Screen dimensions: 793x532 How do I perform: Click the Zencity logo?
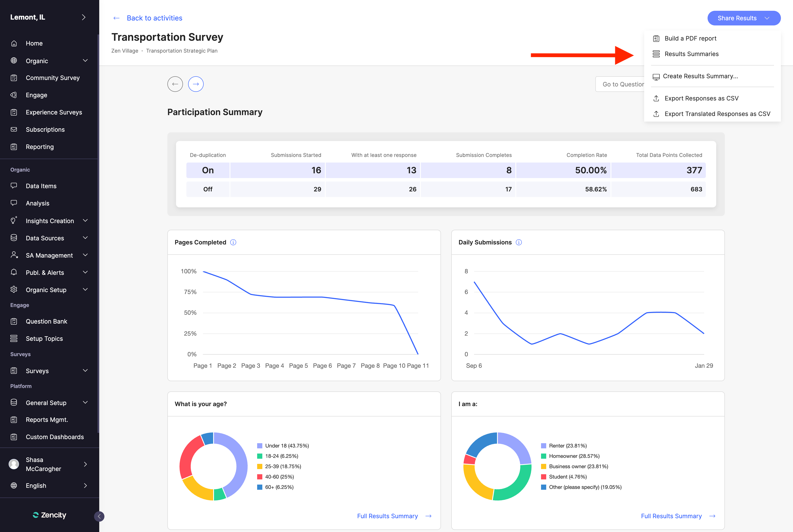tap(50, 515)
